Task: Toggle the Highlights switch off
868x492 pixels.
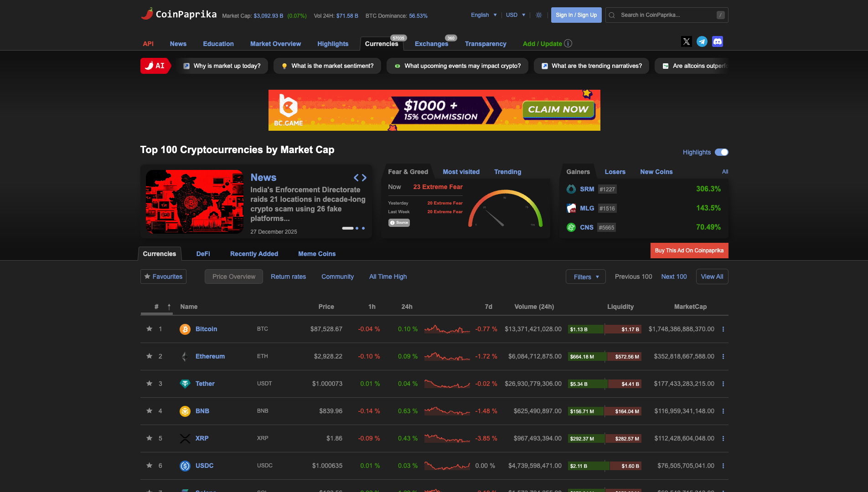Action: tap(722, 152)
